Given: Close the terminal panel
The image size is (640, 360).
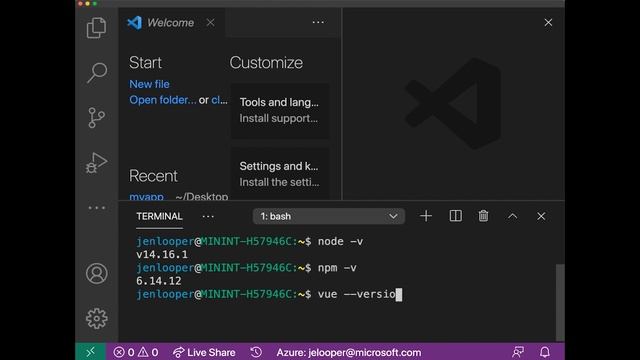Looking at the screenshot, I should point(541,216).
